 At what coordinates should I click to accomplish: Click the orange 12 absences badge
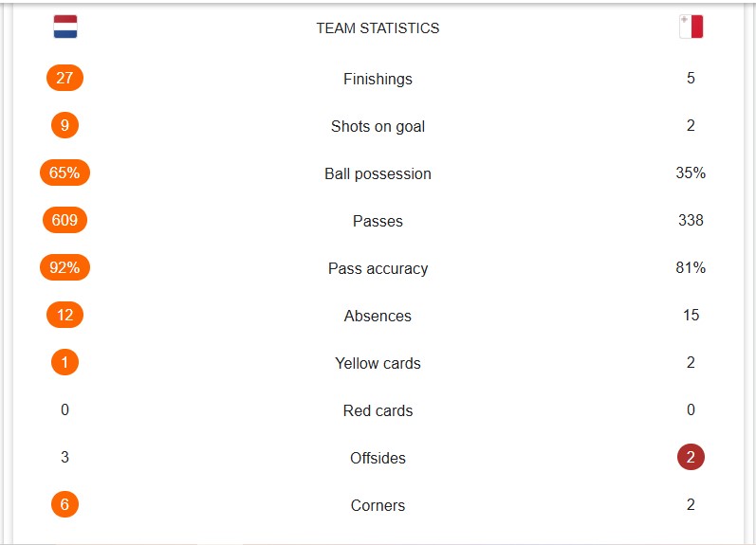[65, 315]
